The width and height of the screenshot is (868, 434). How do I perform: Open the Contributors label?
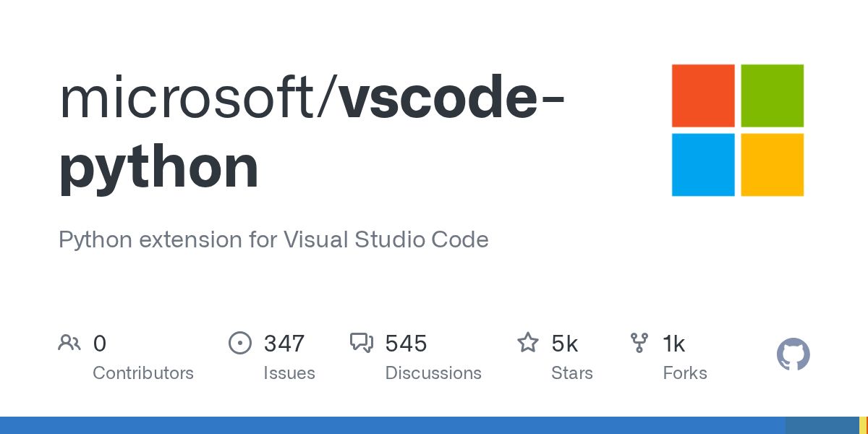pyautogui.click(x=143, y=373)
